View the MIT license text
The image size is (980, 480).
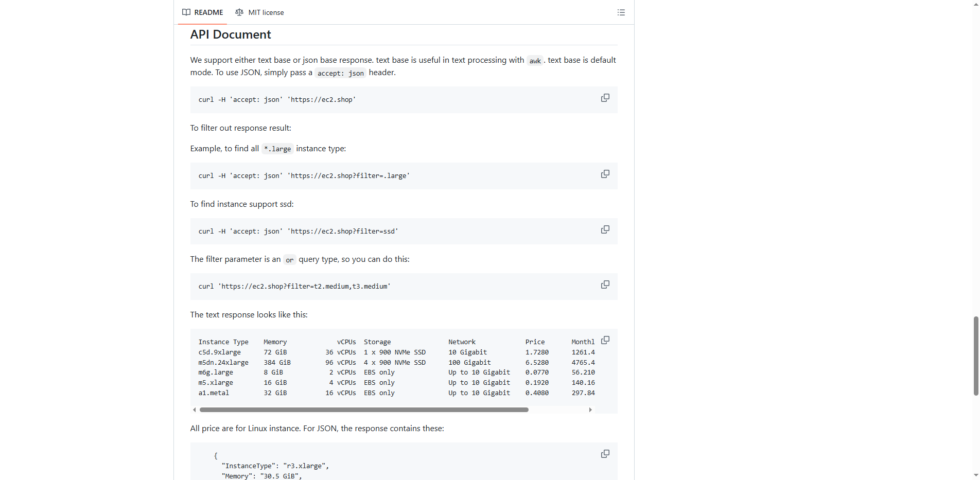pyautogui.click(x=266, y=12)
